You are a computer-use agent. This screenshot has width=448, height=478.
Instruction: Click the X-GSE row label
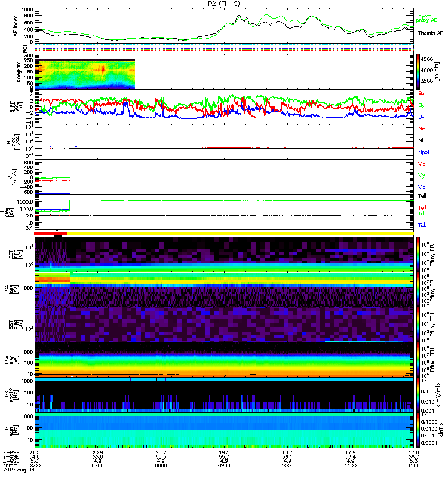(11, 453)
